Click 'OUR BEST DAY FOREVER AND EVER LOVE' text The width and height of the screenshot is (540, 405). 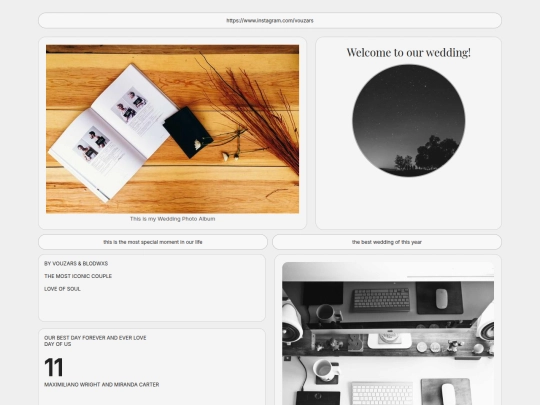pyautogui.click(x=95, y=338)
